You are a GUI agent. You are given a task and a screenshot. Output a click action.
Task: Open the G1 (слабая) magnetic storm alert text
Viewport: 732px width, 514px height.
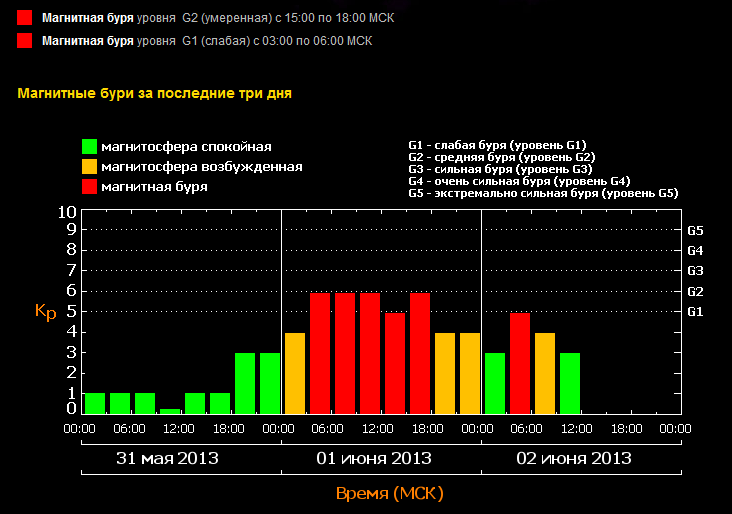point(206,41)
